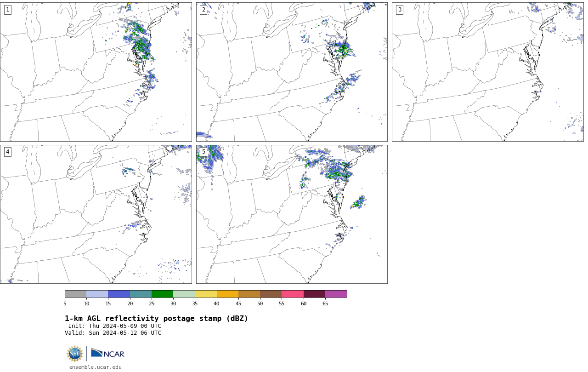Click the colorbar tick label 50
588x372 pixels.
click(260, 303)
